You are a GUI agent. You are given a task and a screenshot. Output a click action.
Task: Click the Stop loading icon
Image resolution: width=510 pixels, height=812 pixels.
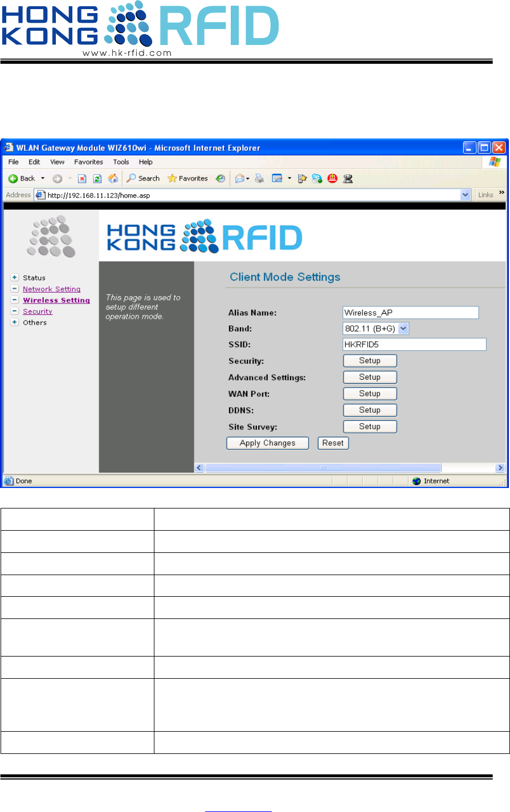[82, 179]
